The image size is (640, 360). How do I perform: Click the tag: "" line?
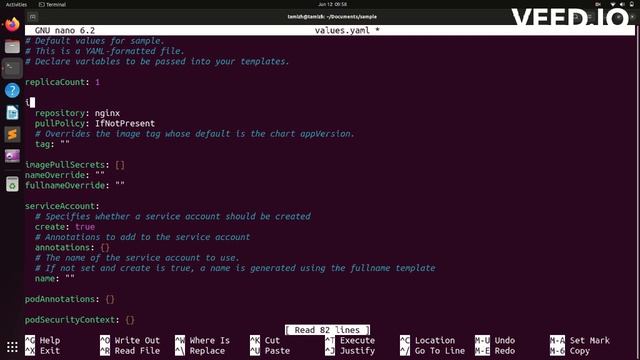coord(52,144)
